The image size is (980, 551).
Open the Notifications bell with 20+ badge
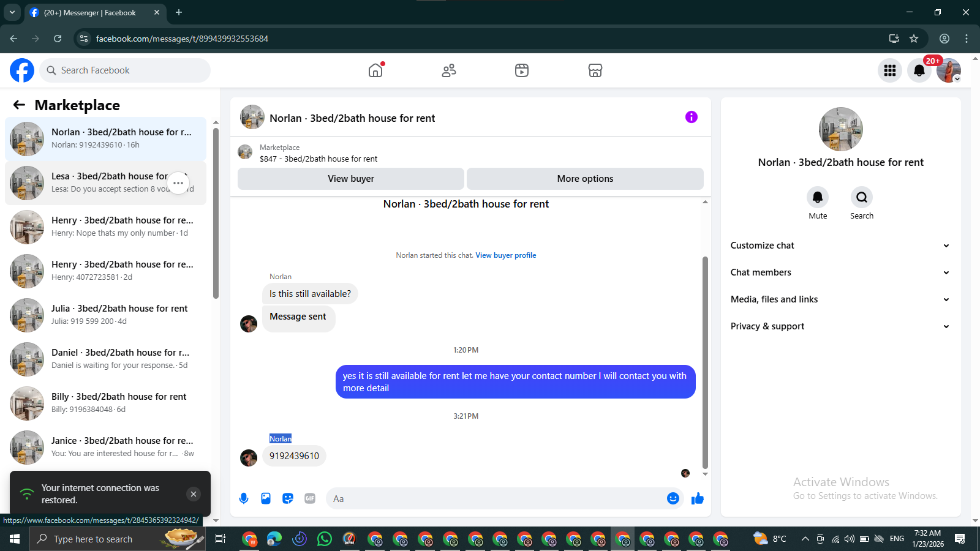(x=919, y=70)
